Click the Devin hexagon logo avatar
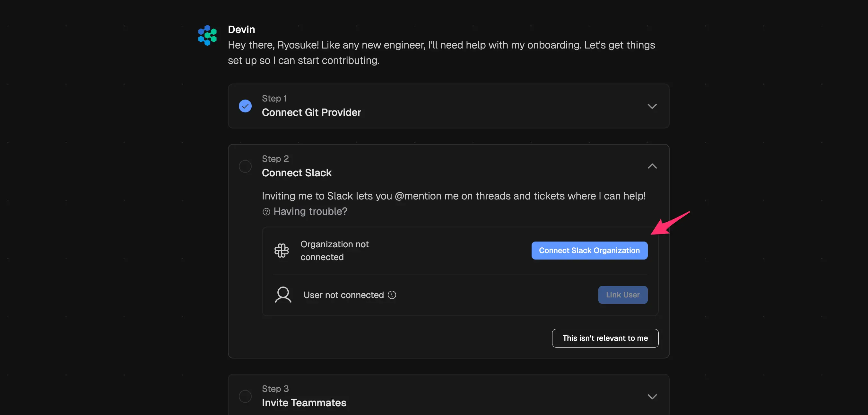 point(207,35)
